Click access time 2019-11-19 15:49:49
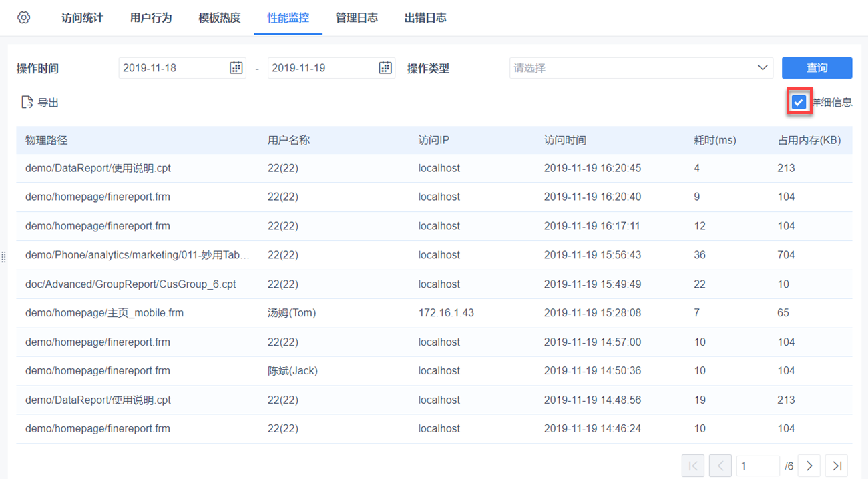Screen dimensions: 868x479 [592, 284]
